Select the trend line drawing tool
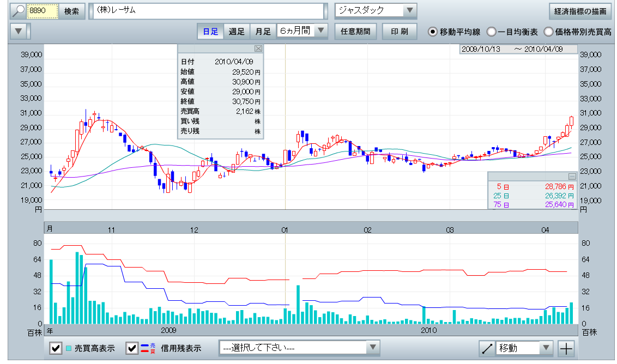This screenshot has height=364, width=617. coord(487,349)
